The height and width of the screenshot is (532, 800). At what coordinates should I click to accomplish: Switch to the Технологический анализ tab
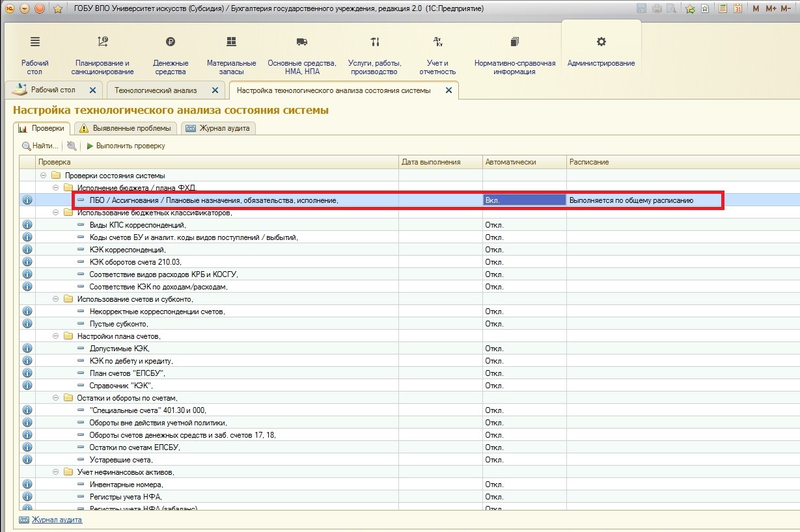155,90
